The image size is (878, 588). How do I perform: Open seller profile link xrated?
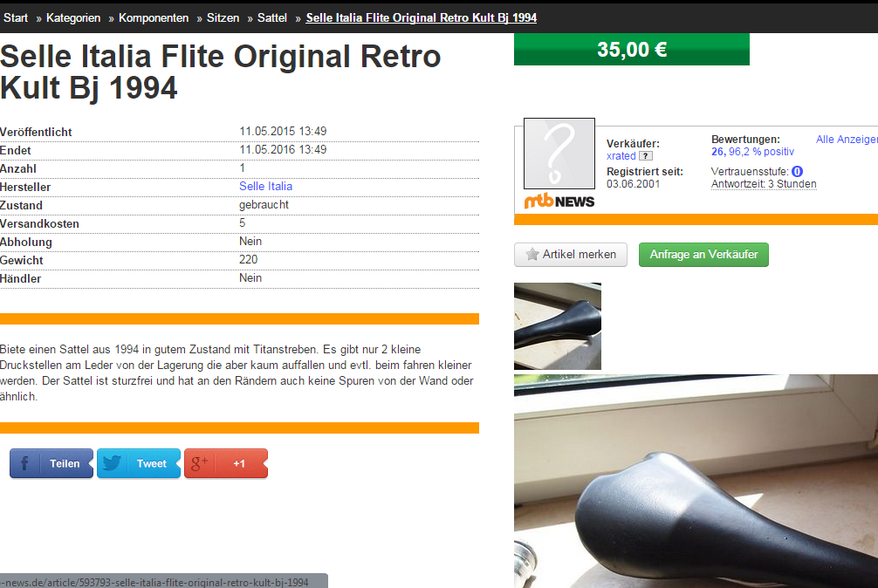621,156
